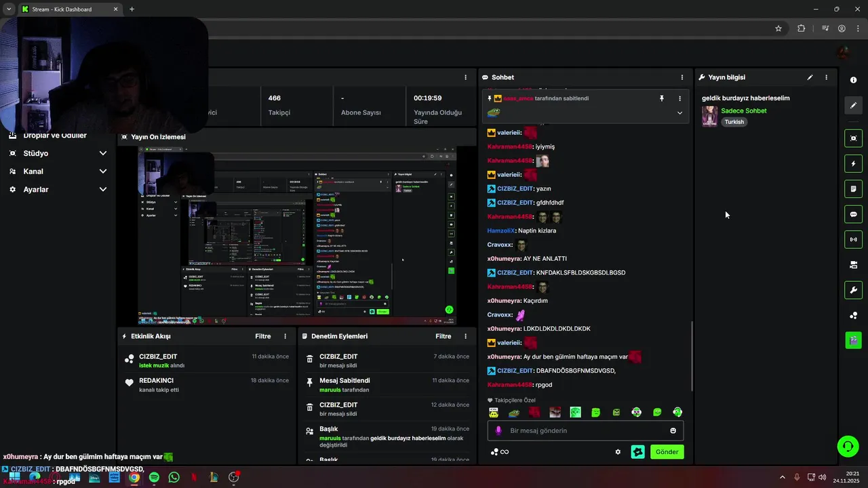Viewport: 868px width, 488px height.
Task: Open the Filtre dropdown in Etkinlik Akışı
Action: pos(263,336)
